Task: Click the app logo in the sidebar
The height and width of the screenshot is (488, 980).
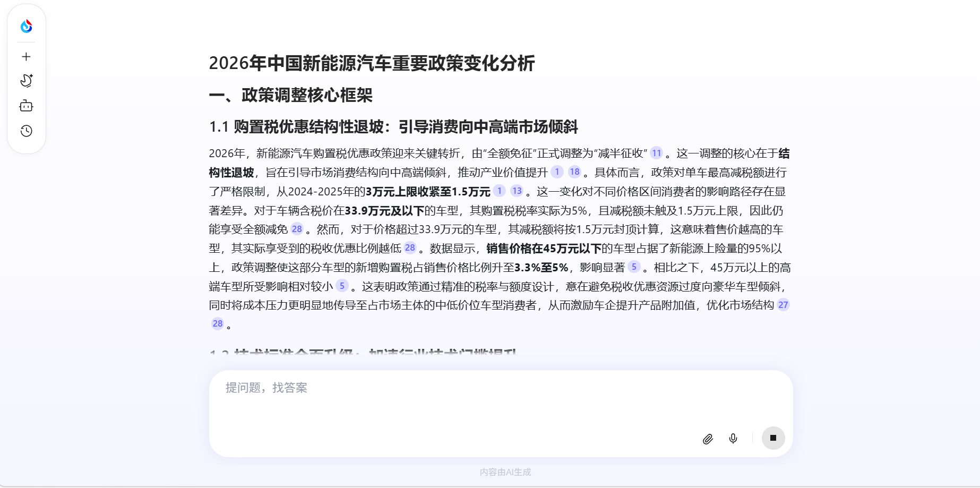Action: 26,26
